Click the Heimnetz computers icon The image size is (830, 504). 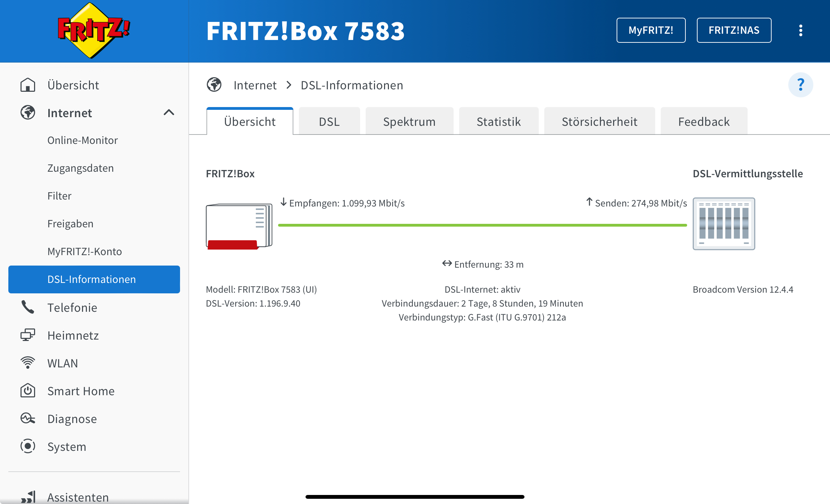click(x=28, y=335)
